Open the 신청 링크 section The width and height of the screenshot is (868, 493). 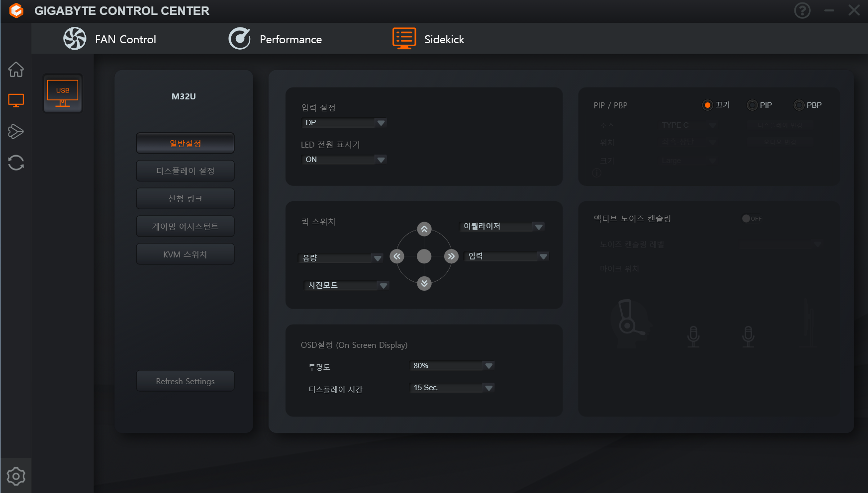[x=186, y=199]
